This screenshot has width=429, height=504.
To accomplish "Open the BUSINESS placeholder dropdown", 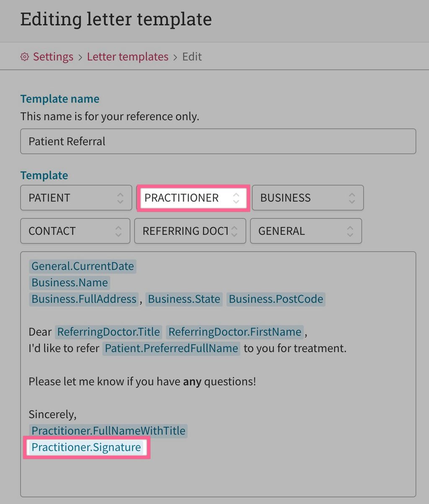I will click(308, 198).
